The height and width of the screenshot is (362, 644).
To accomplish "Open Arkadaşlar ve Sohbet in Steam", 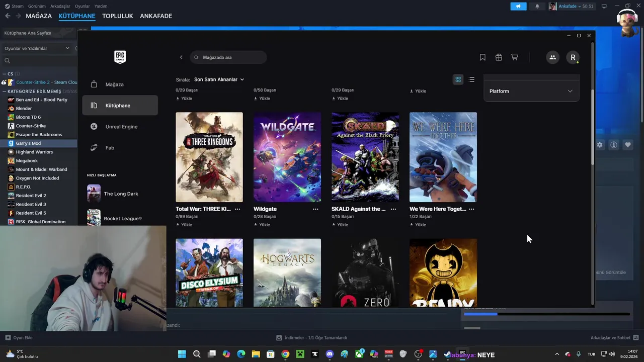I will (x=614, y=338).
